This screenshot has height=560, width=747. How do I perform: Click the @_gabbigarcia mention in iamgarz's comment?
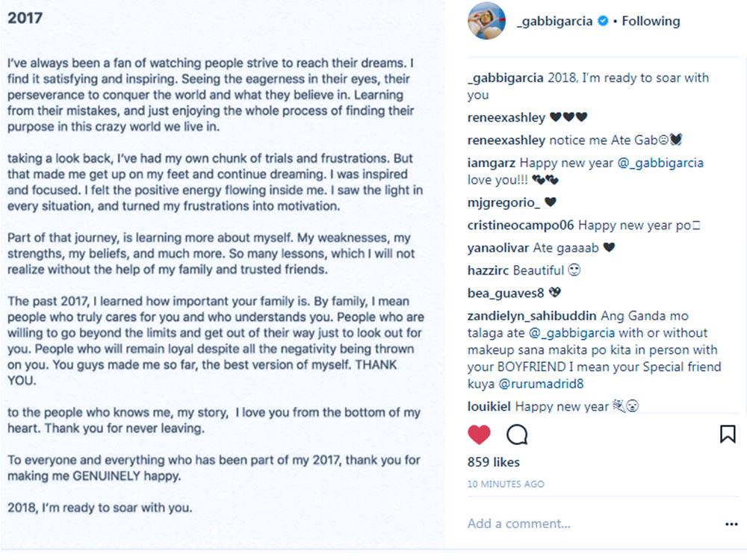click(x=660, y=163)
